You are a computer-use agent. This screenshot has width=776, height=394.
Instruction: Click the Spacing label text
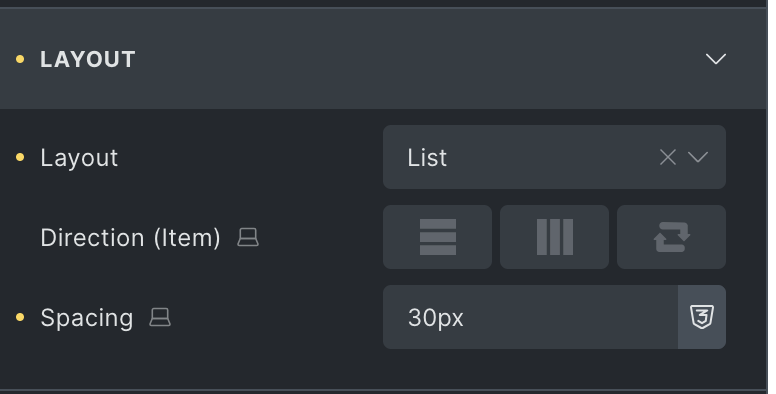87,318
